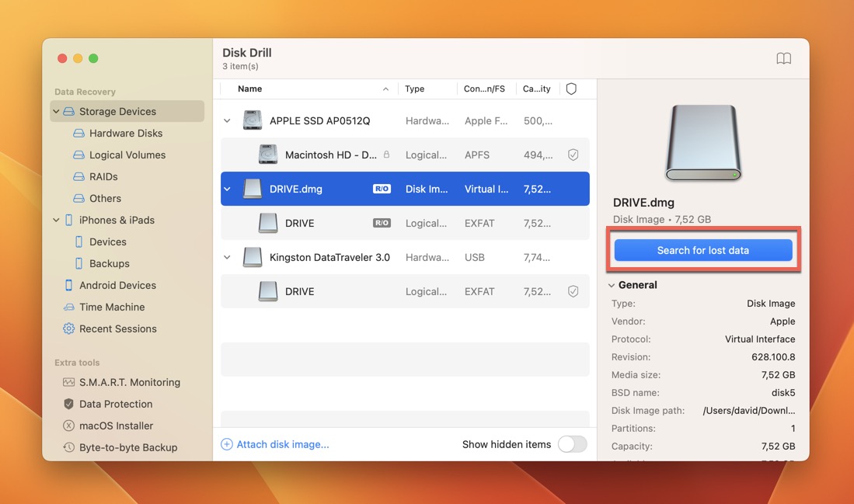Sort by the Name column header
The image size is (854, 504).
coord(250,89)
